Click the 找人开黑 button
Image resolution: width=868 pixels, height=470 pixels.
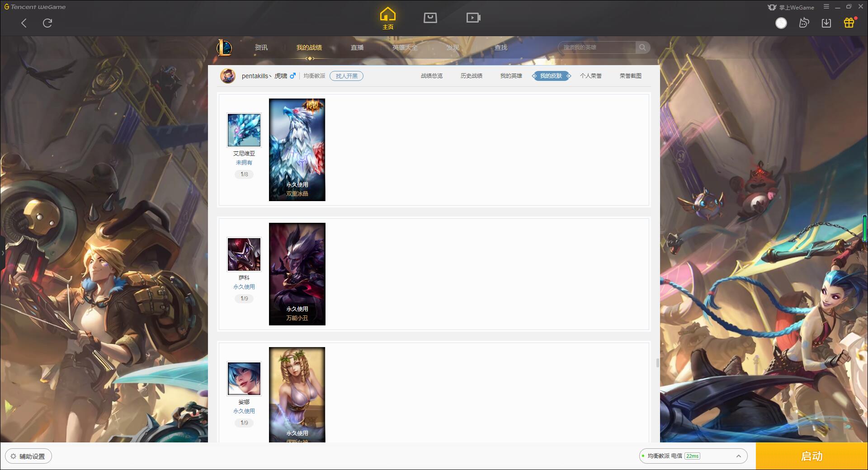[347, 76]
